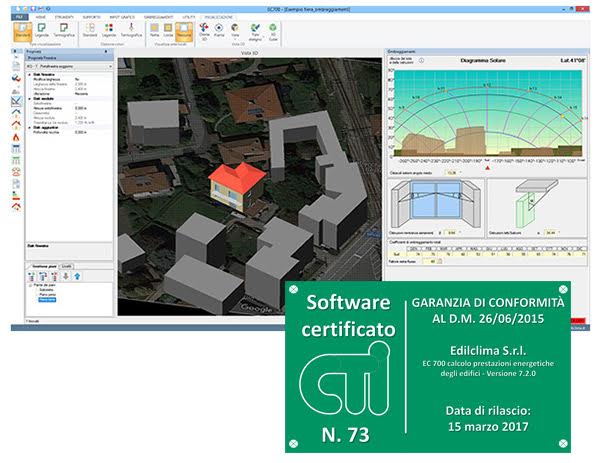
Task: Open the Viste dropdown in the ribbon
Action: (x=235, y=31)
